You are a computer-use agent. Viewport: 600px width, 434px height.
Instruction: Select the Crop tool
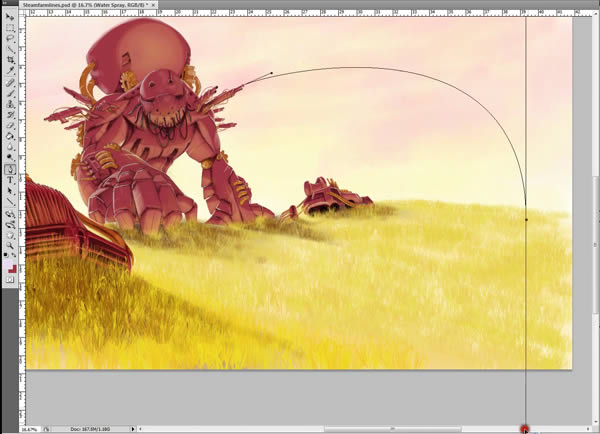click(x=10, y=60)
